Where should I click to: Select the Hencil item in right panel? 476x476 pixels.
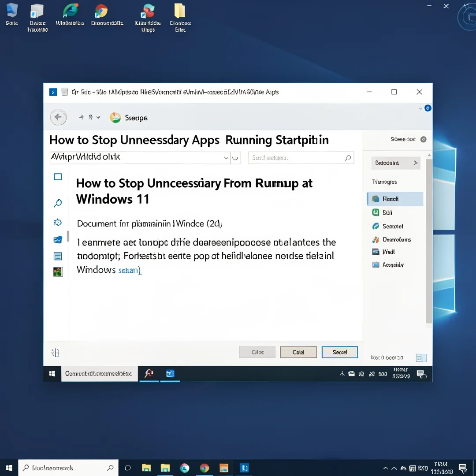pyautogui.click(x=395, y=199)
